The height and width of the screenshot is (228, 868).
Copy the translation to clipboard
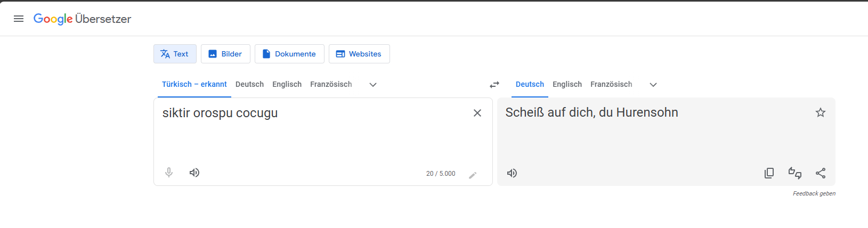point(769,173)
